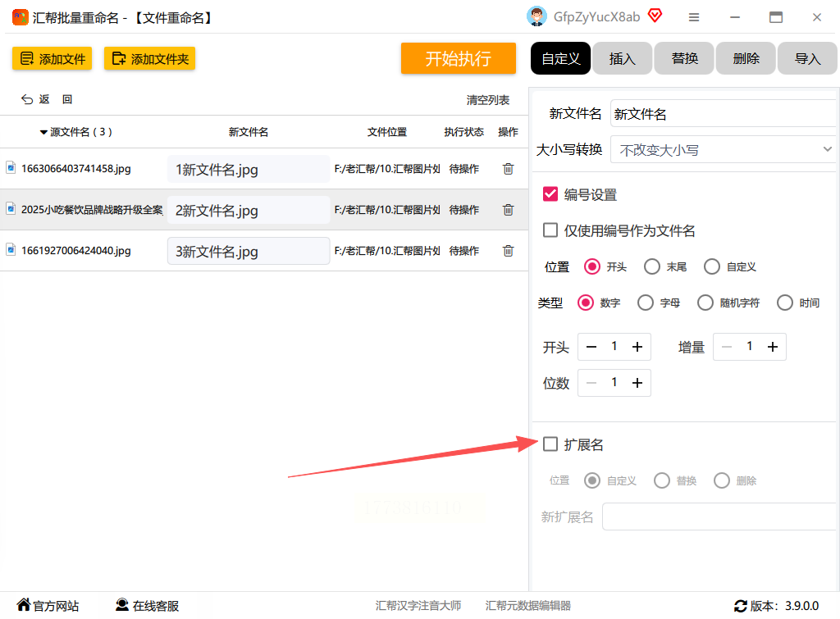Click the red VIP diamond badge

(655, 16)
